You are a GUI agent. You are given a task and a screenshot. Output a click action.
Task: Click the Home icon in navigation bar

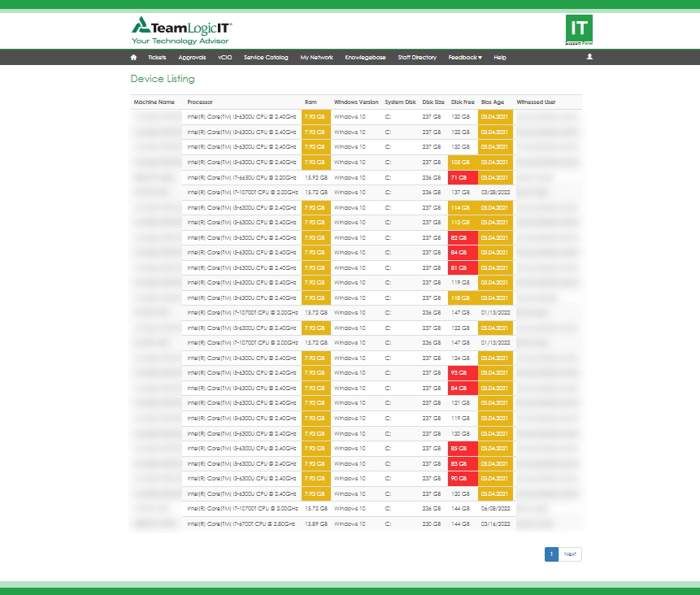[133, 58]
